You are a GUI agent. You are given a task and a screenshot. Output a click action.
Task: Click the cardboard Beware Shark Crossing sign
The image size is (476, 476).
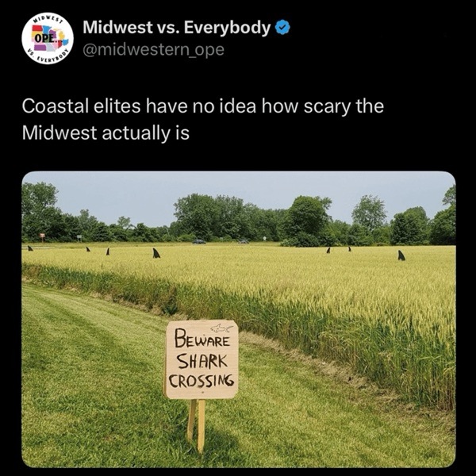[202, 359]
